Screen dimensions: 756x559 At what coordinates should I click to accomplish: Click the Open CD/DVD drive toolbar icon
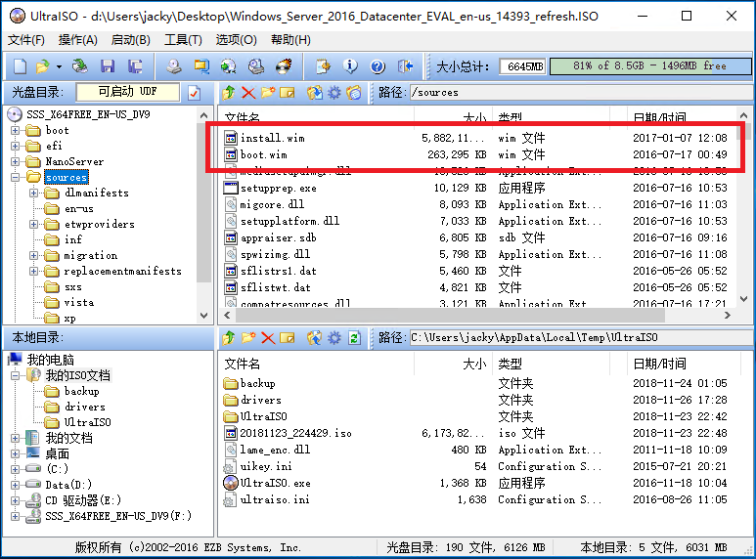point(80,66)
